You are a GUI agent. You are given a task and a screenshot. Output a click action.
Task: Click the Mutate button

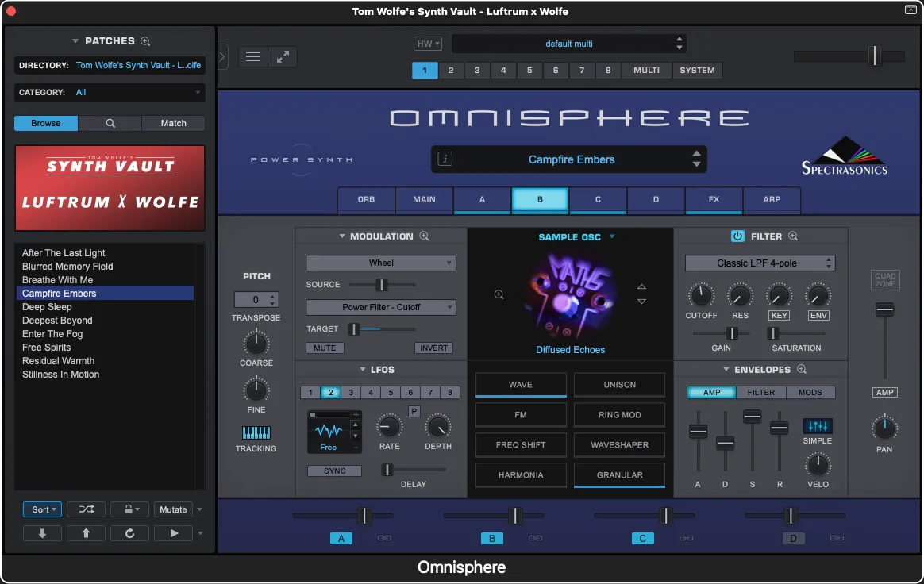(173, 509)
